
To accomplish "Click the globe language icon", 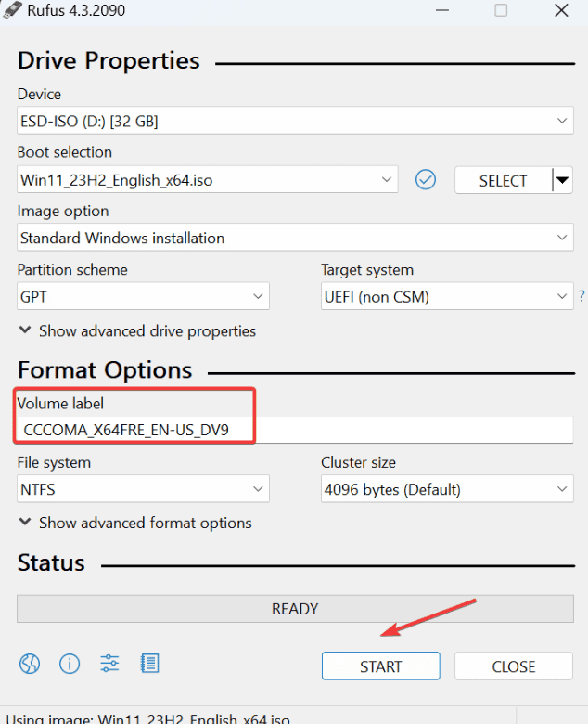I will pos(30,664).
